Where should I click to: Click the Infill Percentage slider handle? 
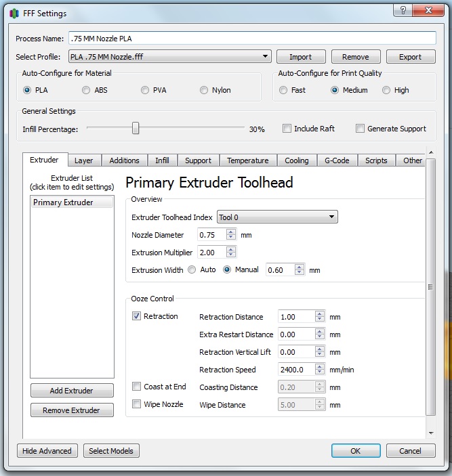[136, 129]
